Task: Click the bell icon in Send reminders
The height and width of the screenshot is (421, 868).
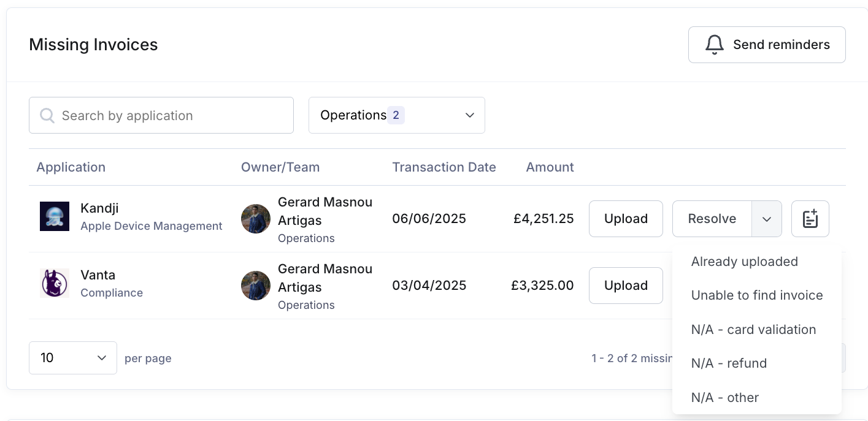Action: (714, 45)
